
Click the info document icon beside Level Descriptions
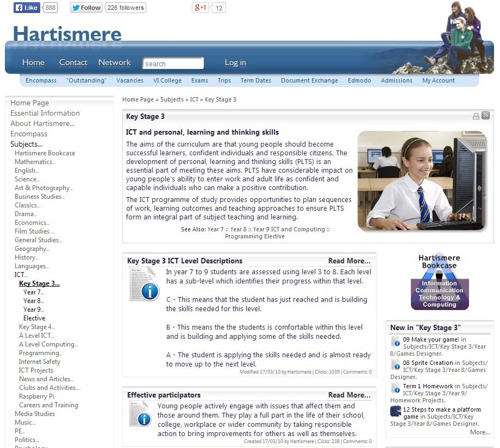(144, 284)
